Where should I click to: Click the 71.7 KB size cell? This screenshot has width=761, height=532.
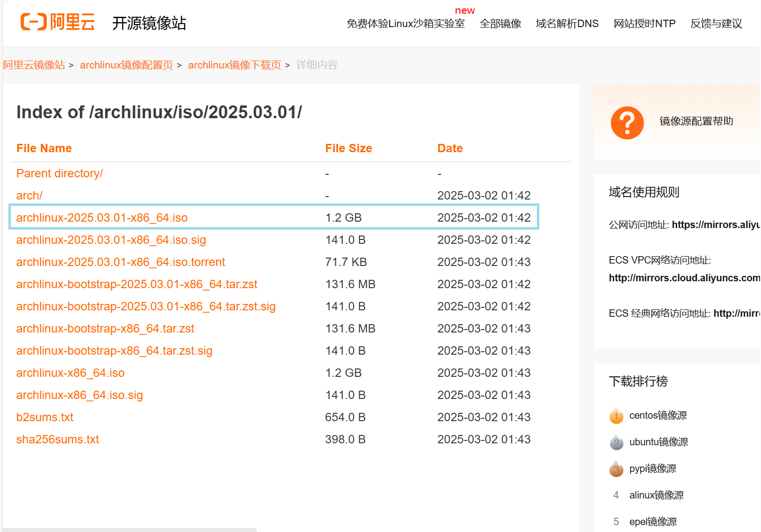click(346, 262)
